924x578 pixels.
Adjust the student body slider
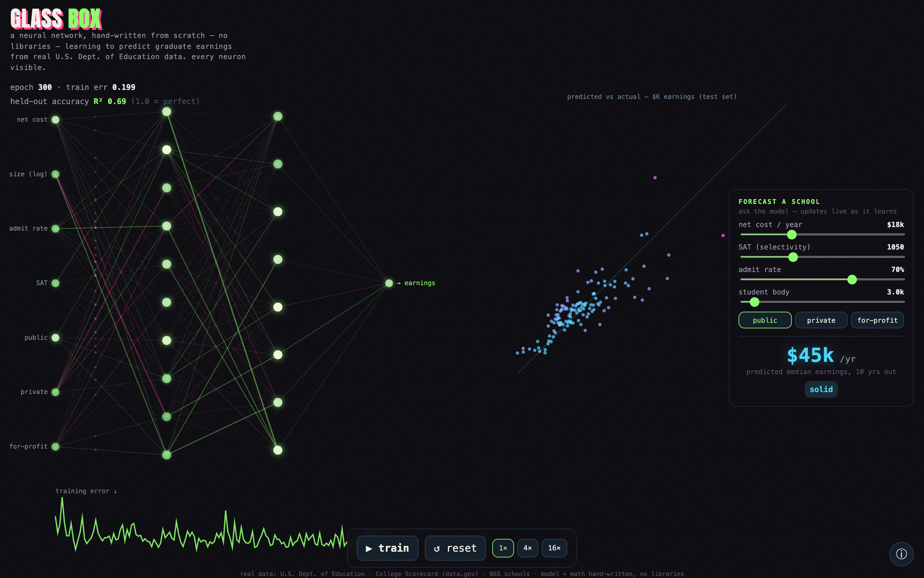pyautogui.click(x=822, y=302)
